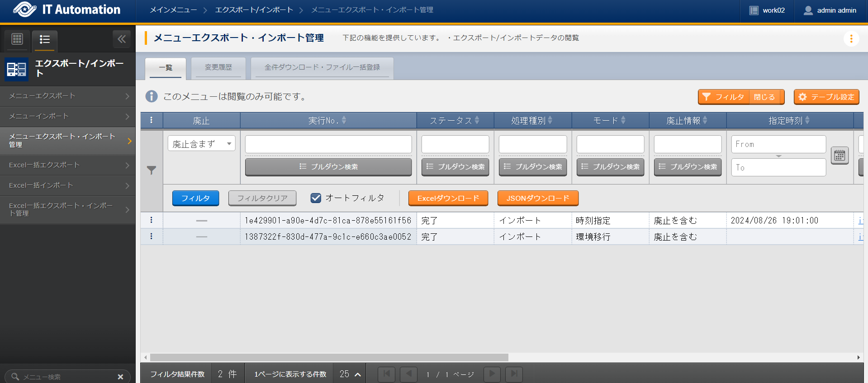Clear the menu search with X icon
868x383 pixels.
(x=120, y=377)
